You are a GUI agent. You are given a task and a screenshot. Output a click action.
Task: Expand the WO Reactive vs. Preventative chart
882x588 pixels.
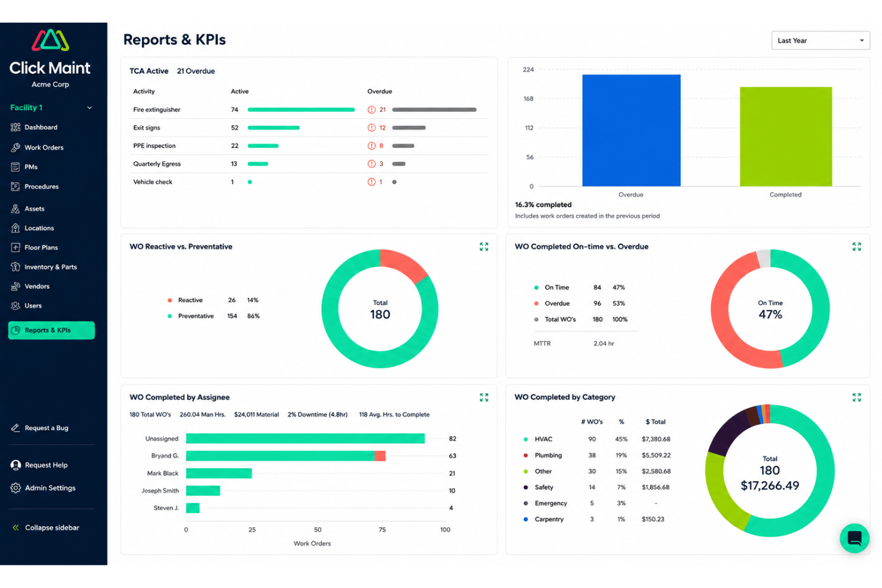pos(484,247)
